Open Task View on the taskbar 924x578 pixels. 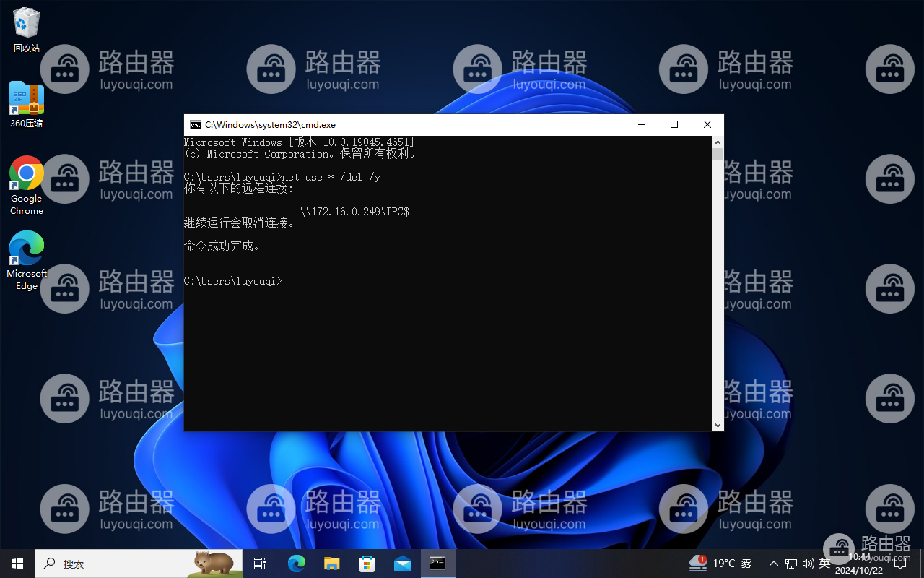pyautogui.click(x=260, y=564)
